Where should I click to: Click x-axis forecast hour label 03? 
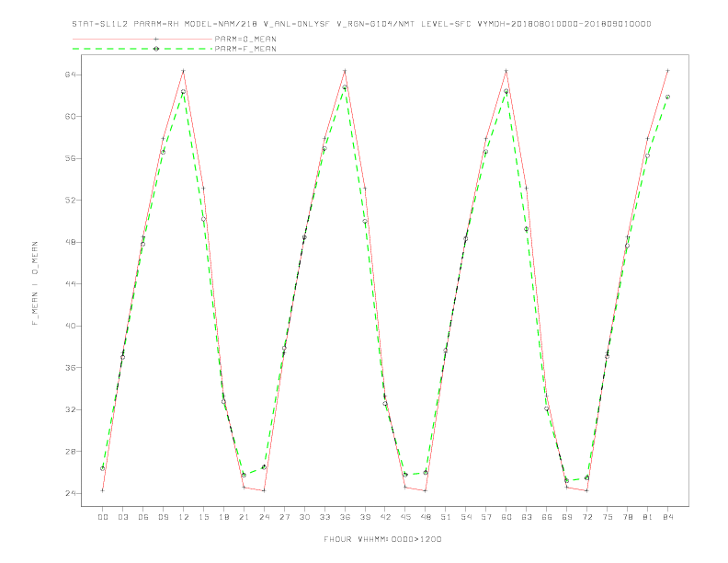tap(122, 517)
